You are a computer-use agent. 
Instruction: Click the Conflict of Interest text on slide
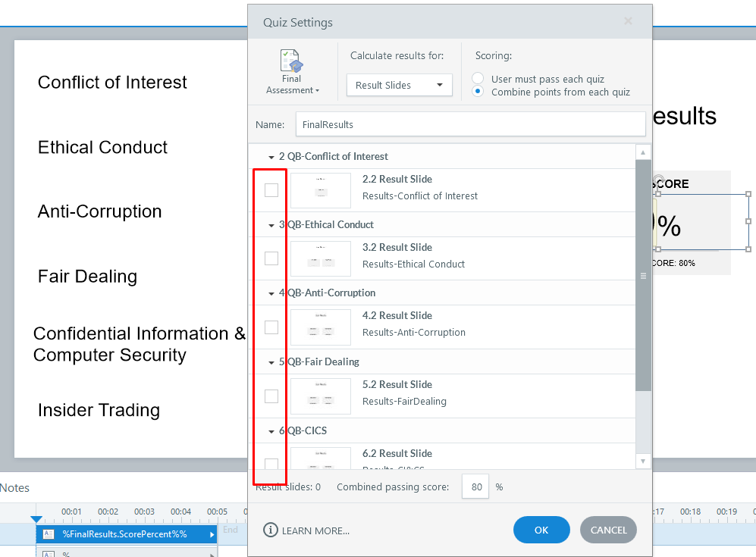pyautogui.click(x=112, y=83)
